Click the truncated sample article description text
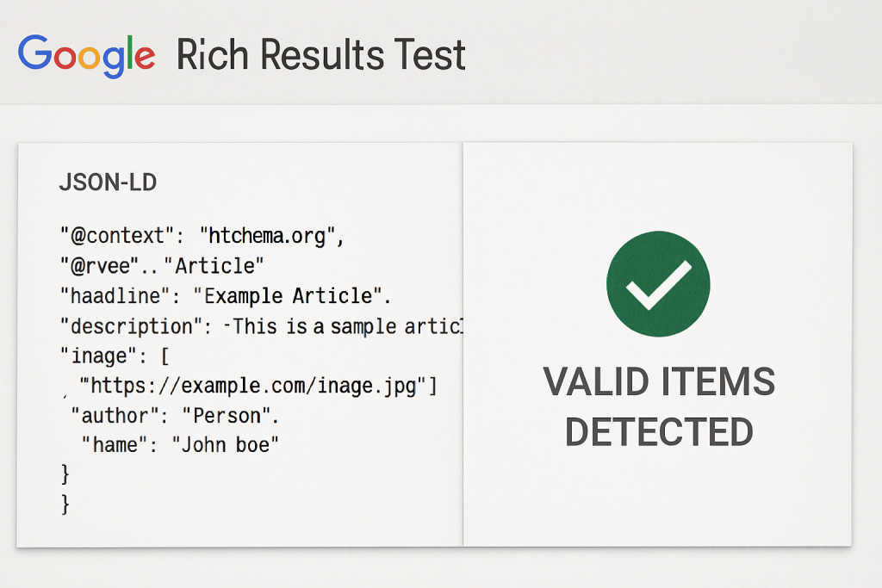Screen dimensions: 882x588 pyautogui.click(x=347, y=326)
